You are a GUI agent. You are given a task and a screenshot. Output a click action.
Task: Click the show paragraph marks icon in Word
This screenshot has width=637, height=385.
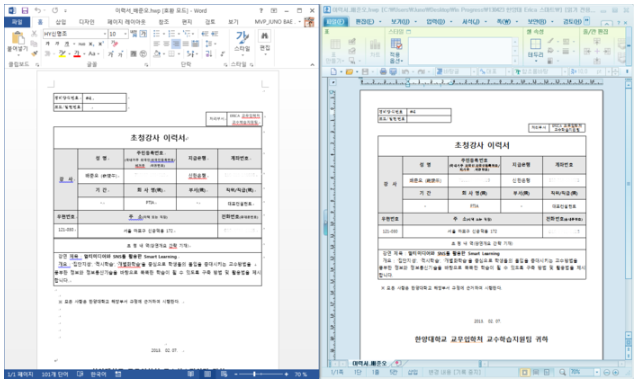coord(223,54)
